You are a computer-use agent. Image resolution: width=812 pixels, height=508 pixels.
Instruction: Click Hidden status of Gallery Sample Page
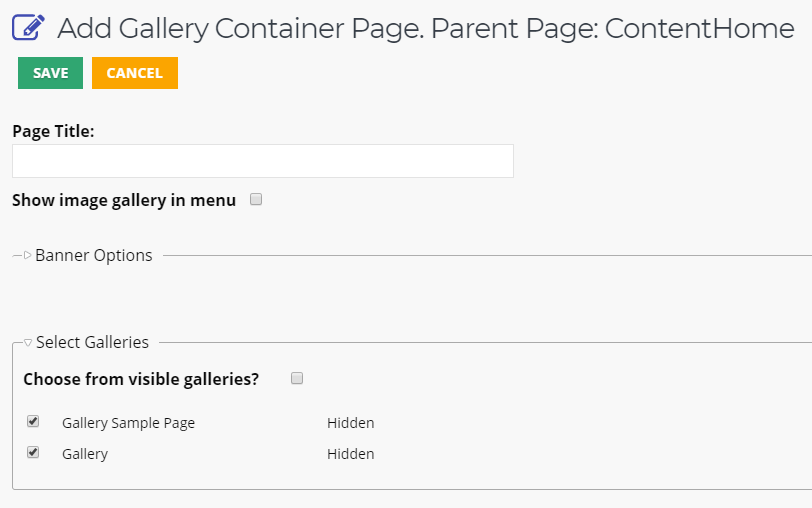[351, 423]
